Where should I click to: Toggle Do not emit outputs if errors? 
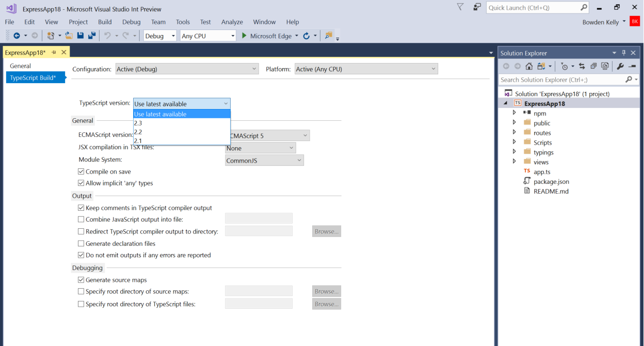click(81, 255)
